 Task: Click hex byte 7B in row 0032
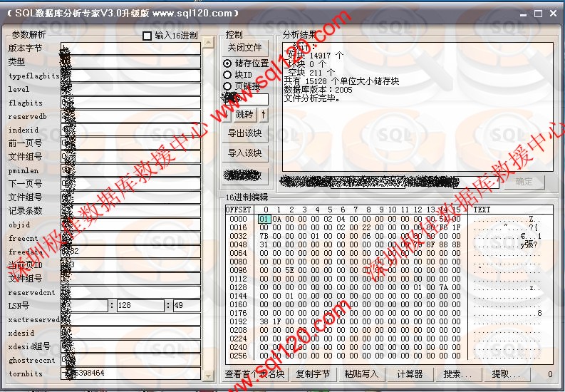264,236
